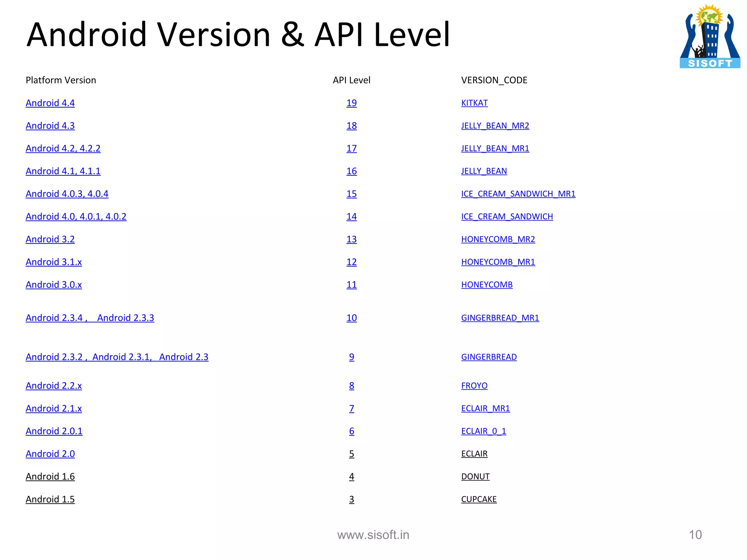The width and height of the screenshot is (747, 560).
Task: Click the VERSION_CODE column header
Action: [x=494, y=80]
